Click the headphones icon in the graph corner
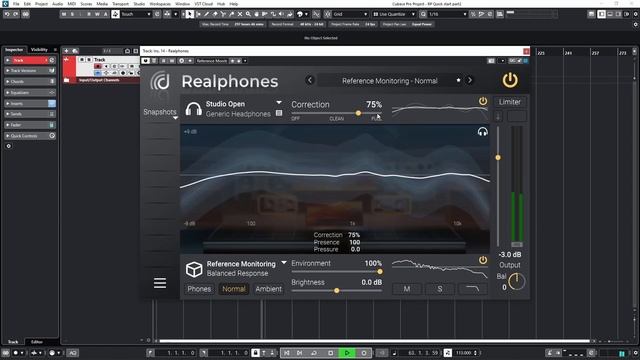 pos(482,131)
